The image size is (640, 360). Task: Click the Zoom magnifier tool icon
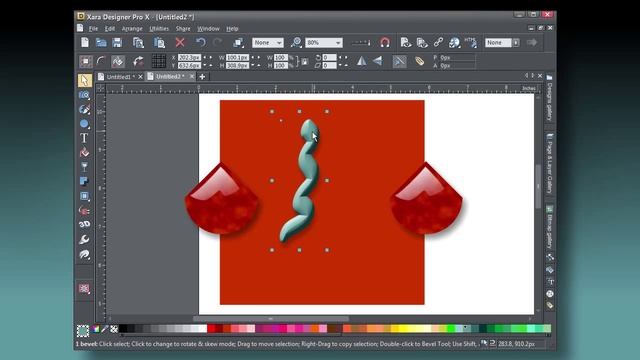[x=296, y=42]
